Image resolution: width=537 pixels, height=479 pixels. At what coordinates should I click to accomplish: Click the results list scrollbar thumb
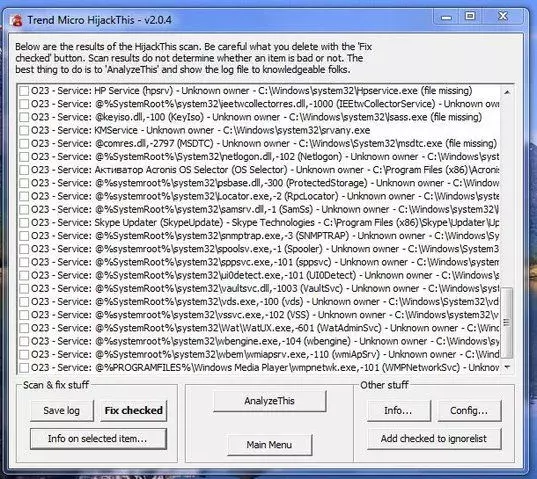[507, 322]
